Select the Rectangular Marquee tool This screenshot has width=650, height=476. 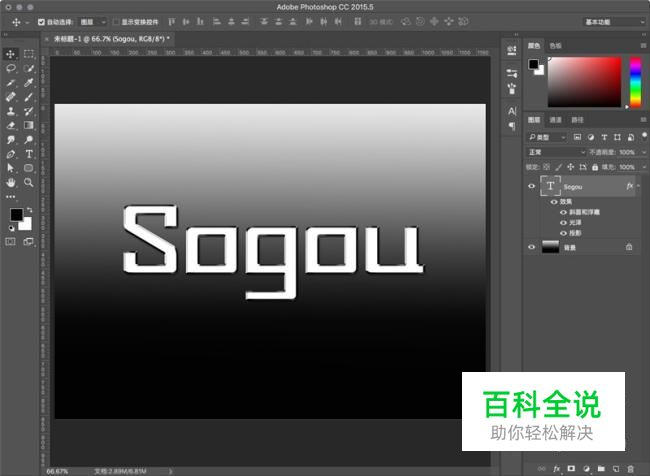29,54
